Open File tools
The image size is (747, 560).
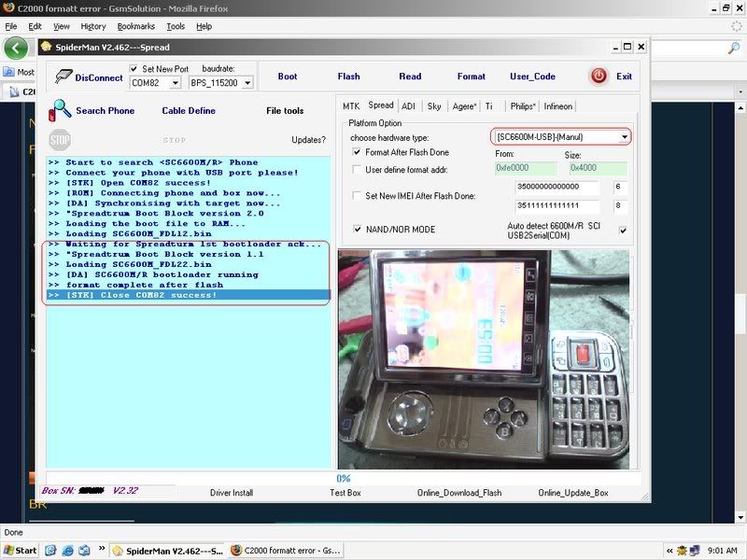point(285,110)
